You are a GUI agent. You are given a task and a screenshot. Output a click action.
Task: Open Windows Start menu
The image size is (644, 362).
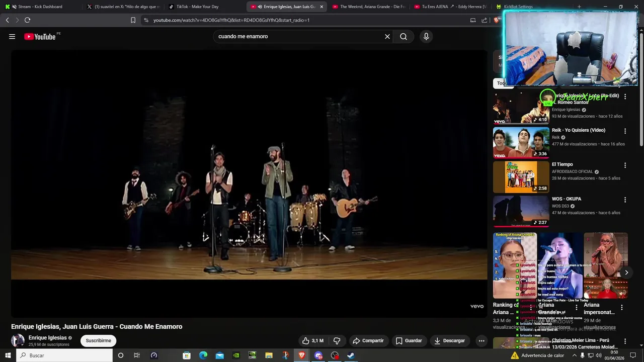click(x=8, y=355)
